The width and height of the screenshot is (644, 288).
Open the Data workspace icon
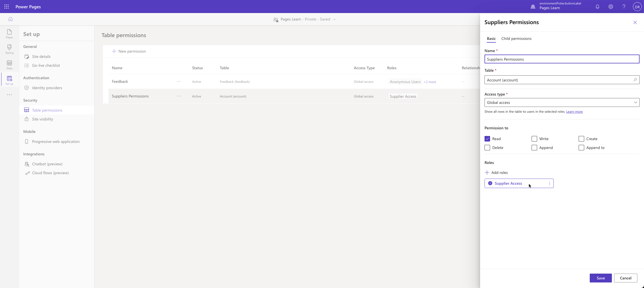pyautogui.click(x=9, y=65)
